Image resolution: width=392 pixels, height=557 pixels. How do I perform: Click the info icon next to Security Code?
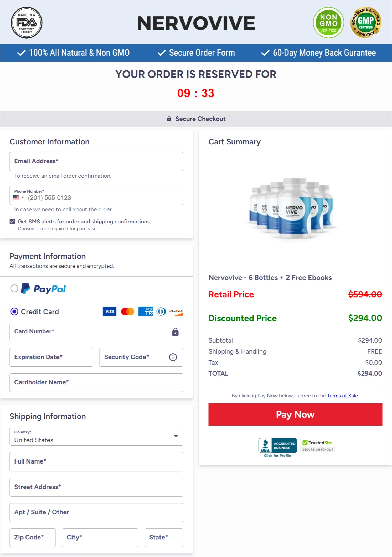pos(173,357)
